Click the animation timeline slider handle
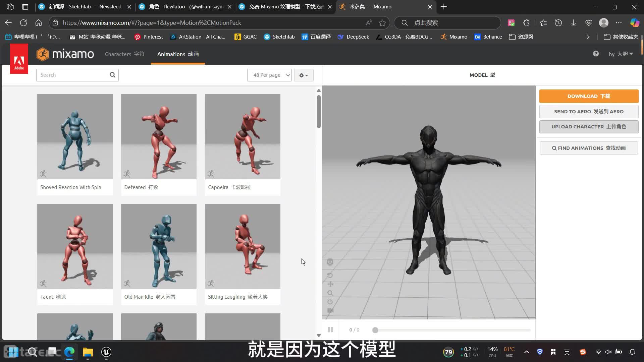644x362 pixels. click(x=375, y=330)
